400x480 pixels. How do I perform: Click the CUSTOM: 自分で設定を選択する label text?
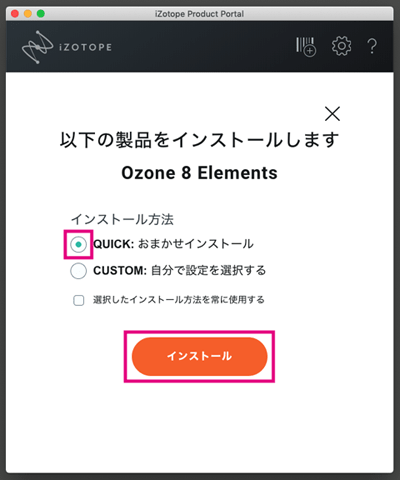pyautogui.click(x=179, y=270)
